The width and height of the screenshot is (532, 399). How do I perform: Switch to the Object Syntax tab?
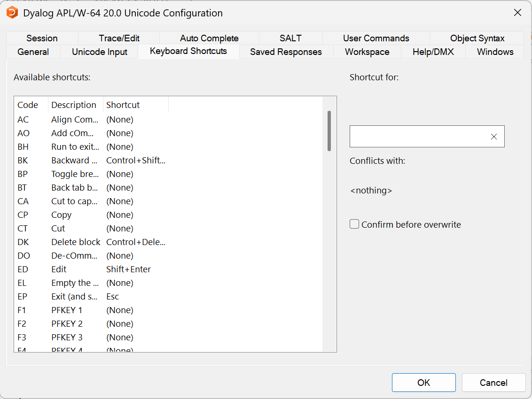[477, 38]
